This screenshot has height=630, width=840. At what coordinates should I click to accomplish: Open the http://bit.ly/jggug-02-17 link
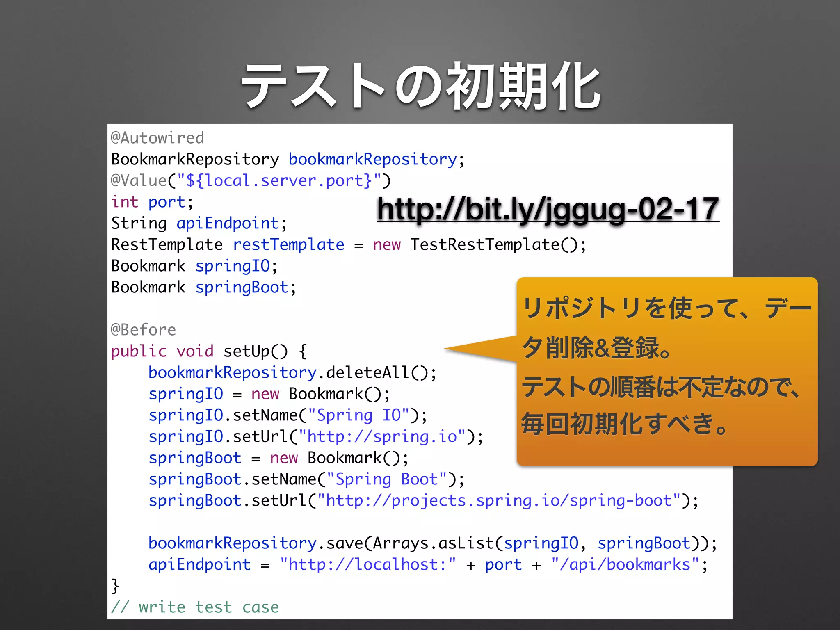[548, 210]
